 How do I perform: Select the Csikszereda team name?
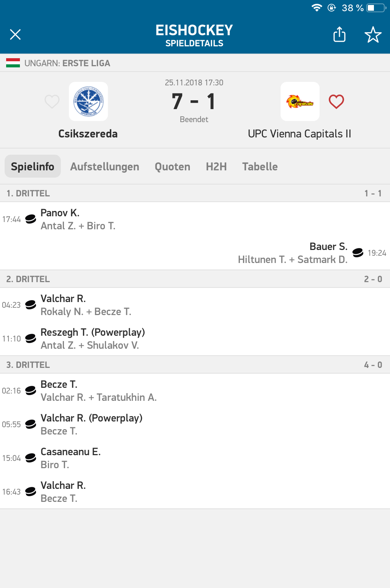coord(88,134)
